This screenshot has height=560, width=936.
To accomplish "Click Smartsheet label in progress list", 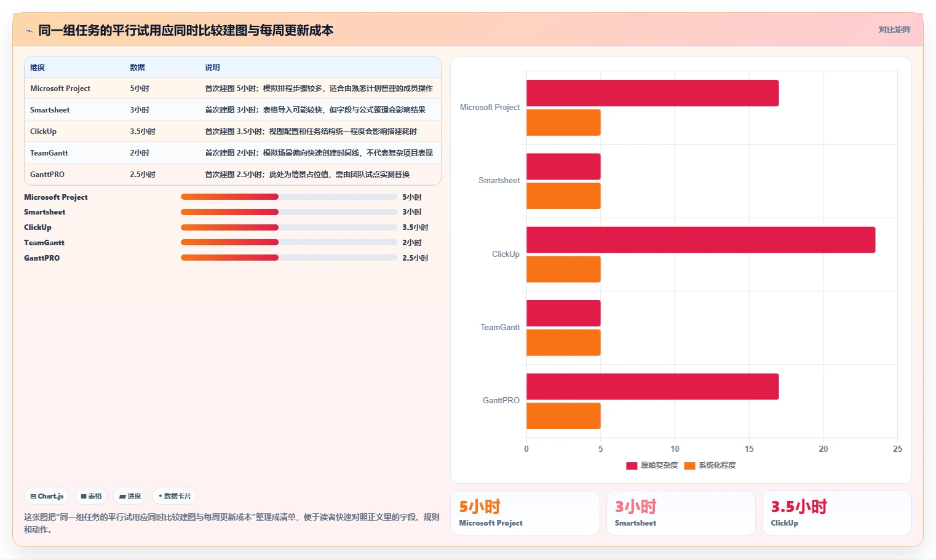I will (45, 212).
